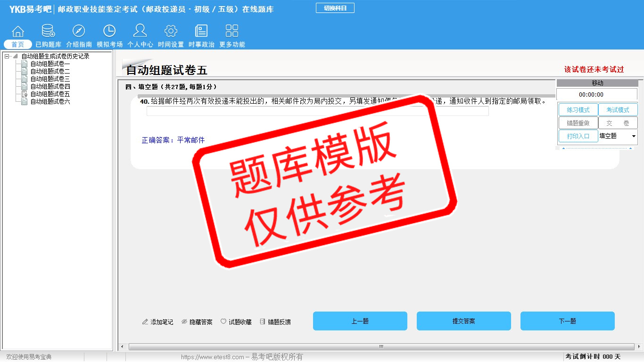Open 时间设置 gear icon

click(x=171, y=32)
